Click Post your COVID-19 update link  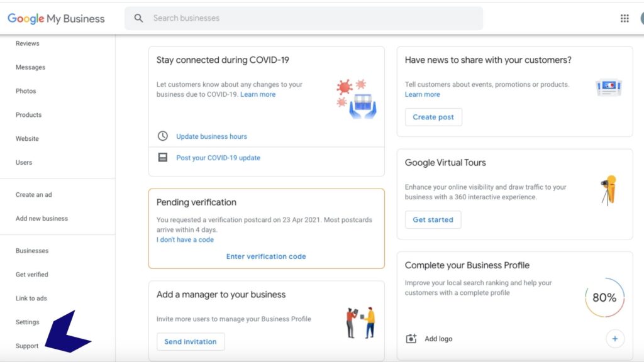point(218,158)
